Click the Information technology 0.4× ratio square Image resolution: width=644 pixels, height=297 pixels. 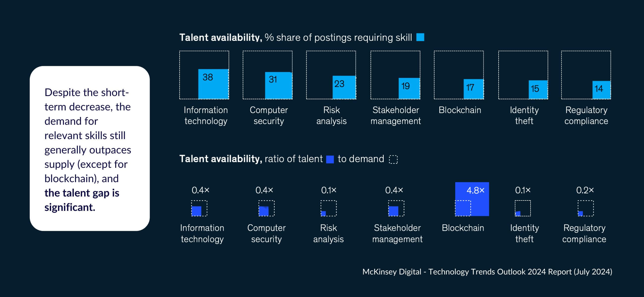coord(196,211)
